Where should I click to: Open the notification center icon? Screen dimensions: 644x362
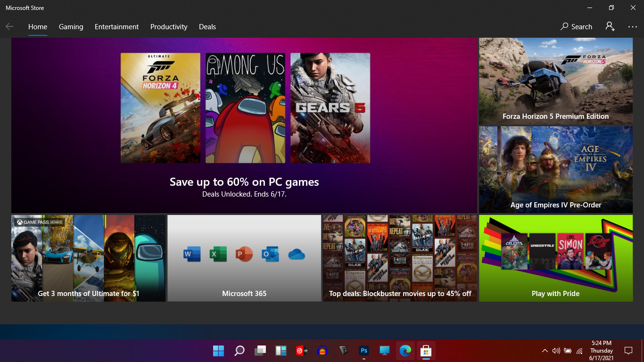[x=628, y=351]
